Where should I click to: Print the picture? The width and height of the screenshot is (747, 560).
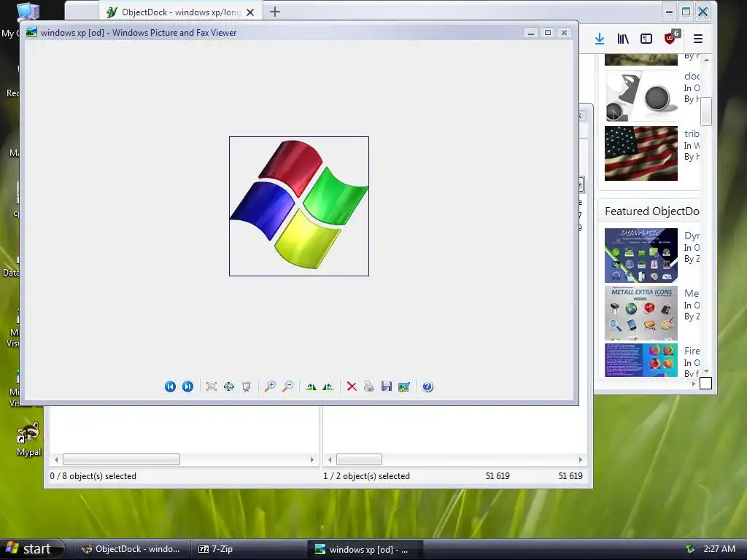point(369,386)
